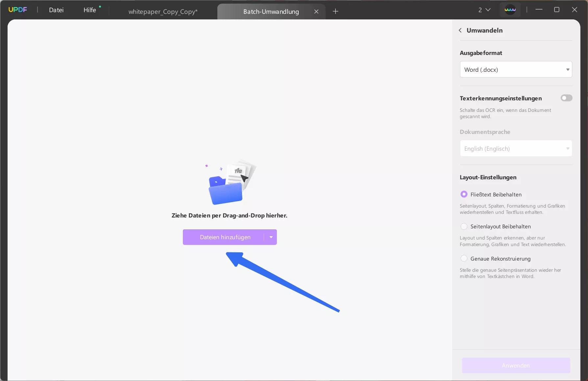Open the Hilfe menu
Screen dimensions: 588x381
tap(90, 10)
